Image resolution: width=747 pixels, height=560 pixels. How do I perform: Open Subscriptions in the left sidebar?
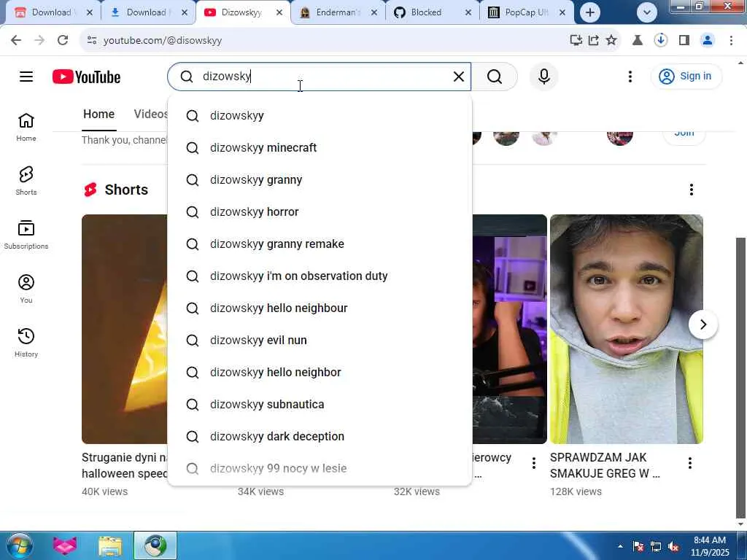[26, 235]
